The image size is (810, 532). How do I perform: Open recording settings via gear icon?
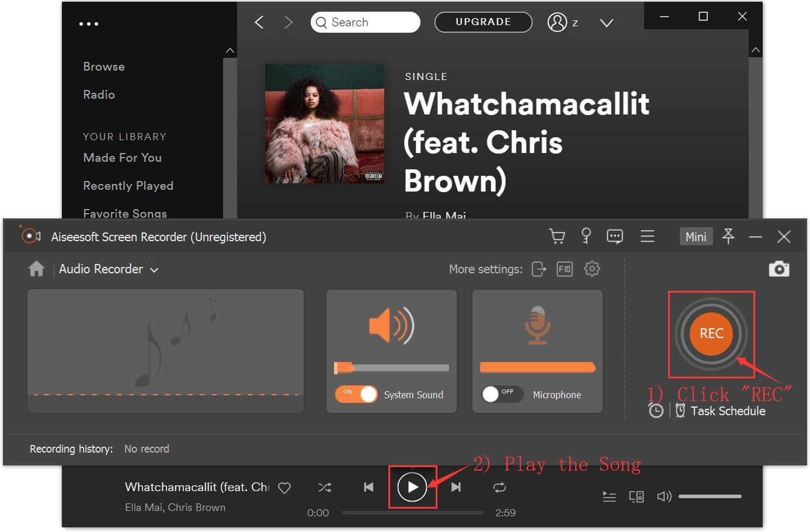click(x=592, y=269)
